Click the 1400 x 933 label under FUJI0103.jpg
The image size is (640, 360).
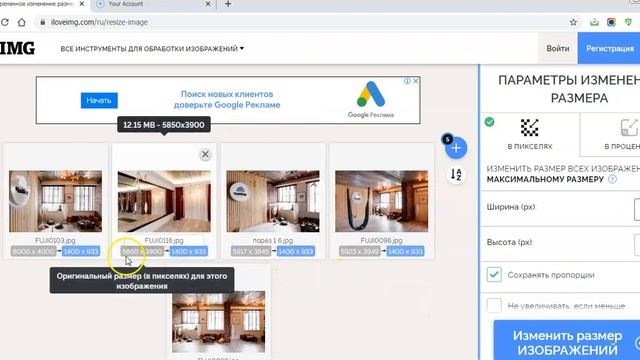tap(81, 251)
